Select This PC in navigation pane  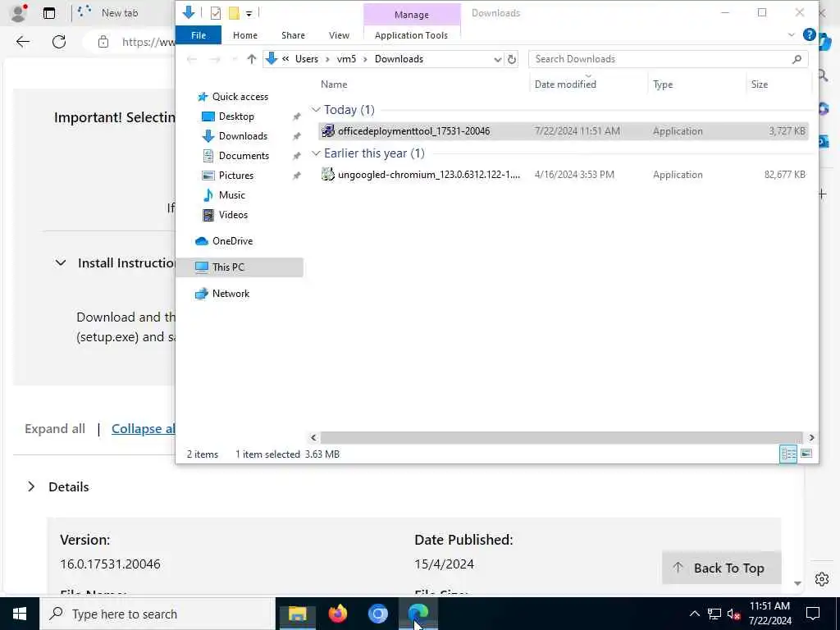click(x=239, y=267)
